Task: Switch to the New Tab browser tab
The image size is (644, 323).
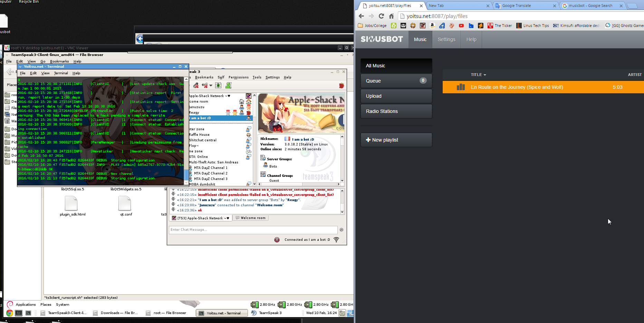Action: 459,6
